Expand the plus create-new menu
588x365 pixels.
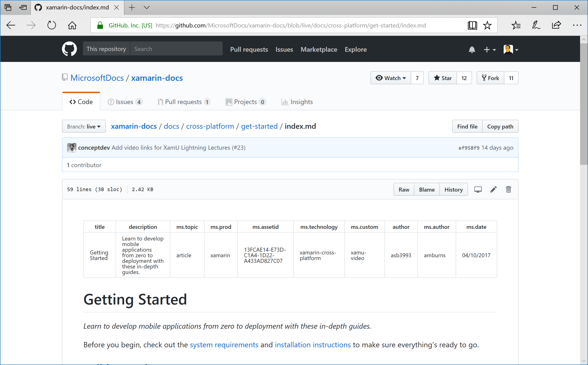[x=489, y=50]
